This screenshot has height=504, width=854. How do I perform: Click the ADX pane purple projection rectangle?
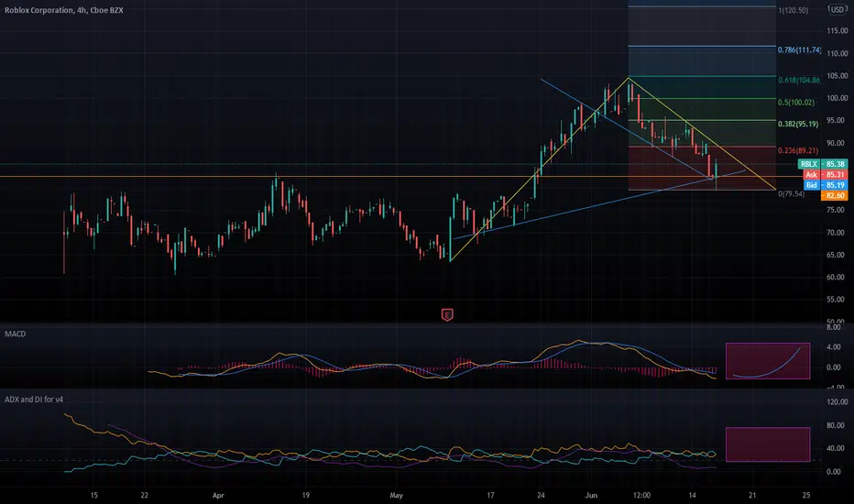point(768,444)
